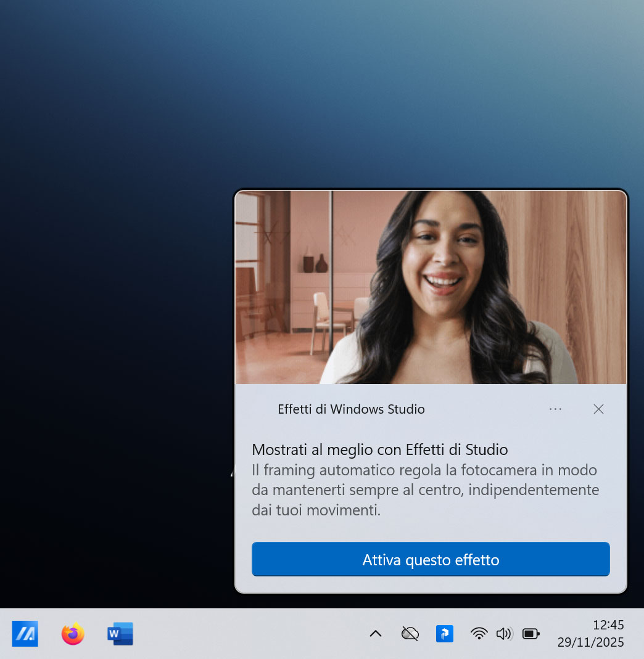Viewport: 644px width, 659px height.
Task: Check the battery status icon
Action: pyautogui.click(x=530, y=633)
